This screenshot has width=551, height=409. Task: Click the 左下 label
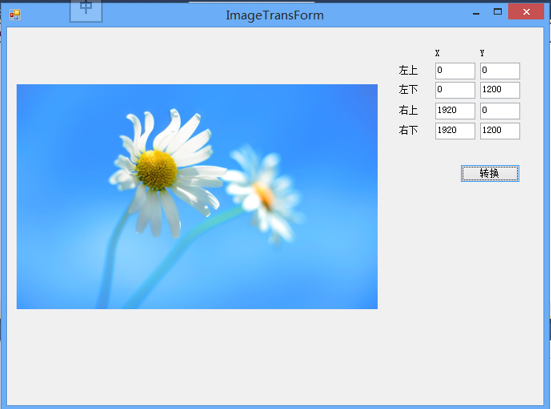pos(408,90)
